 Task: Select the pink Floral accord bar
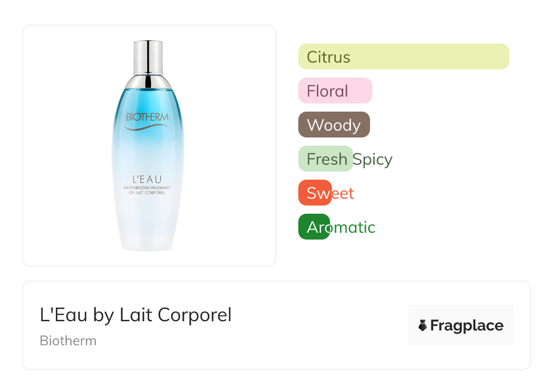[335, 91]
